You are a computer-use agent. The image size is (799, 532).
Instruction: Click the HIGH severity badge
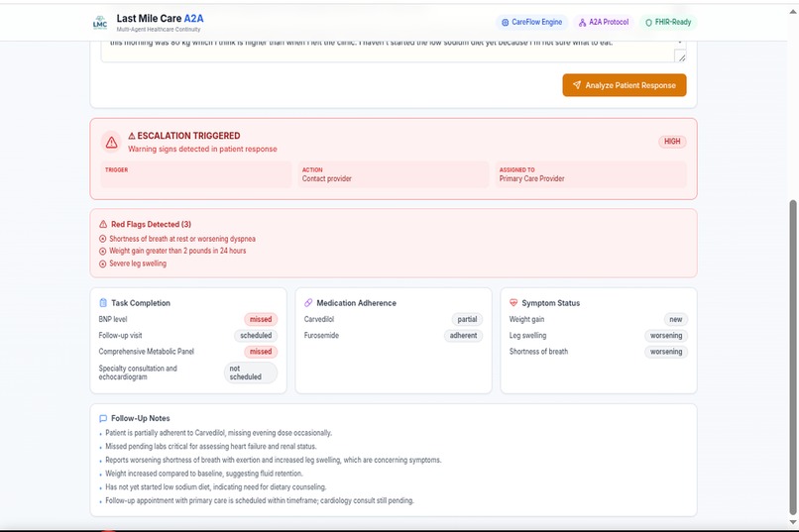(671, 142)
